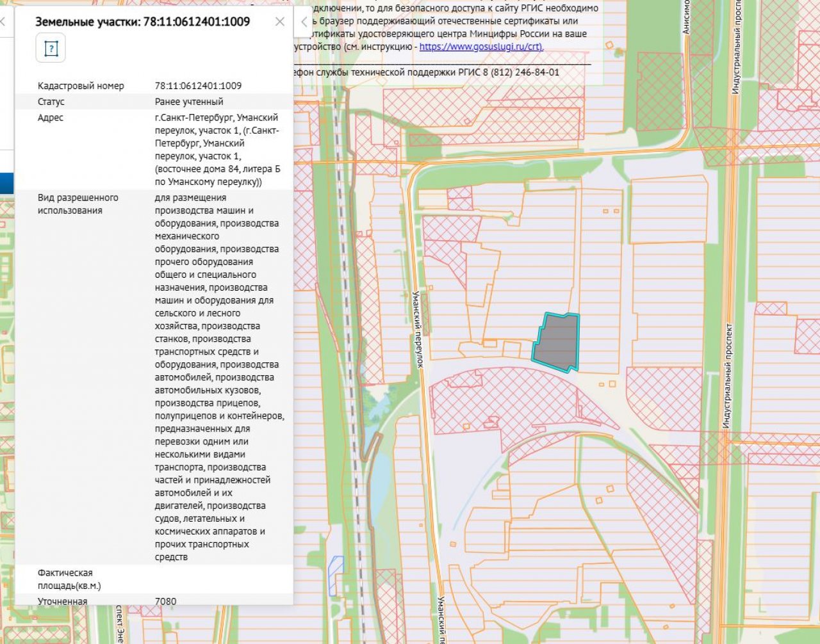Close the land parcel info panel
This screenshot has height=644, width=820.
[x=280, y=22]
